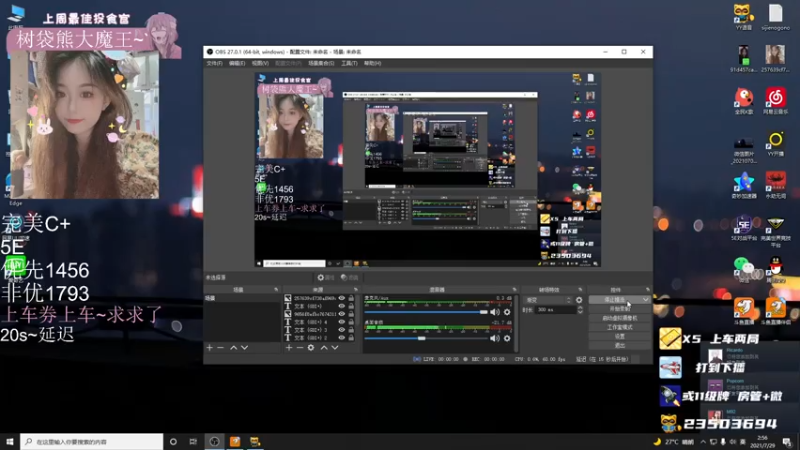Open 设置 settings from Controls panel

coord(619,336)
